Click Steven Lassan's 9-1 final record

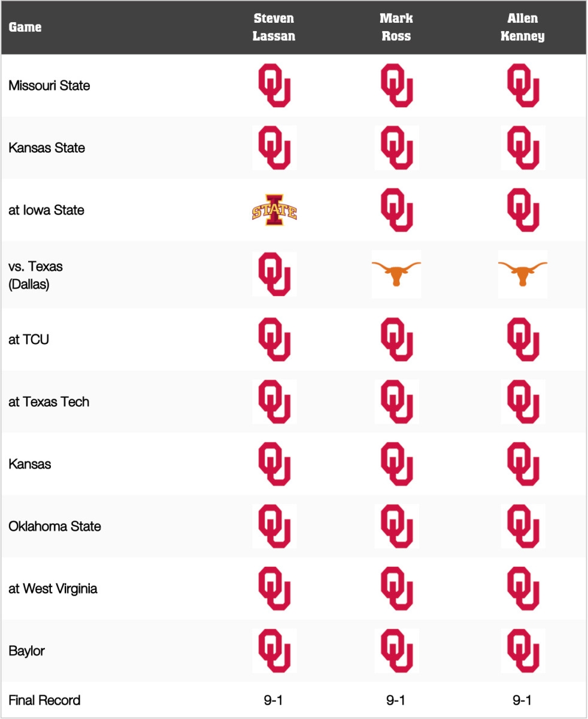point(274,700)
